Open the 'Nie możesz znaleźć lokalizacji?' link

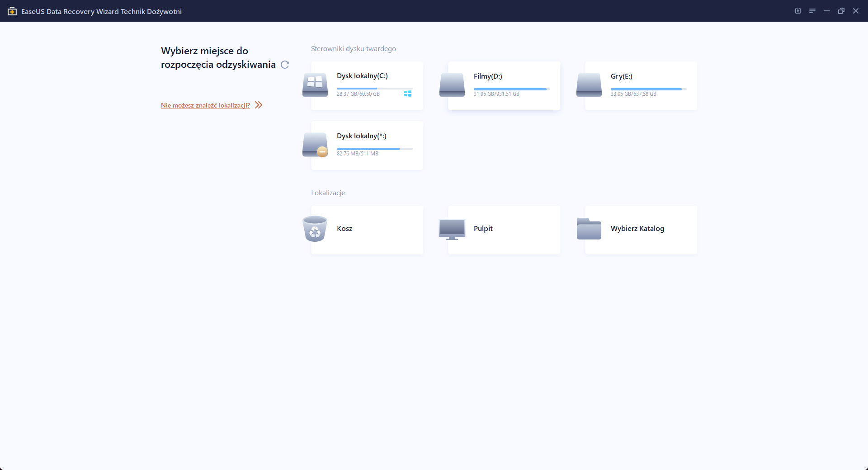click(205, 105)
